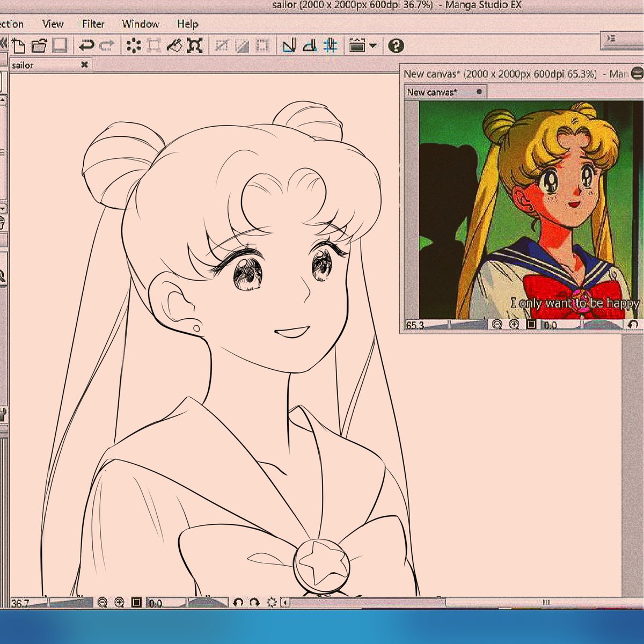
Task: Toggle snap to ruler icon
Action: (289, 46)
